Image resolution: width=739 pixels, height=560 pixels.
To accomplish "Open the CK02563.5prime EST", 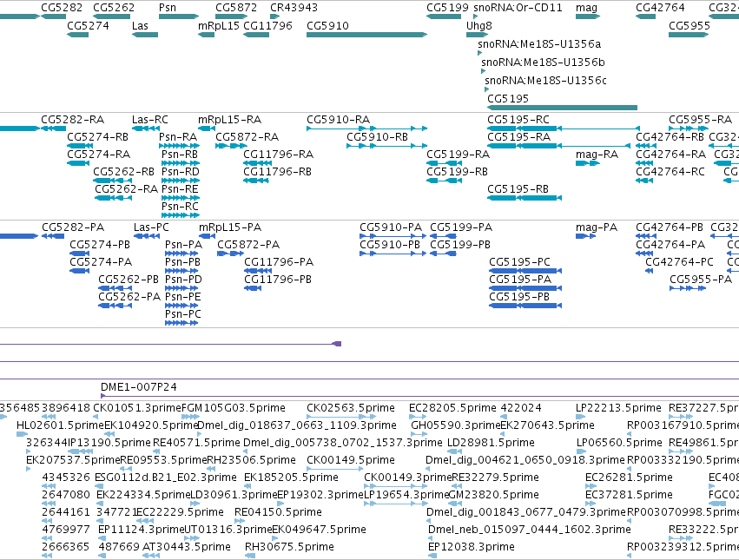I will (341, 417).
